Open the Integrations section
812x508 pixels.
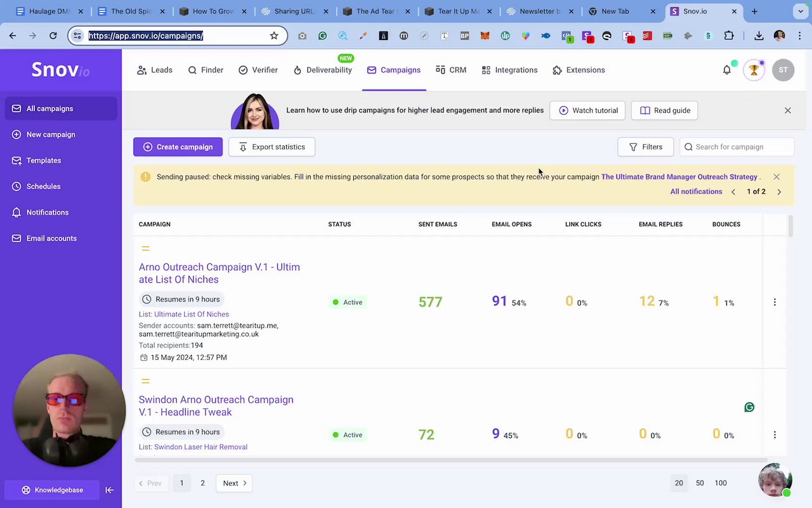pos(509,70)
